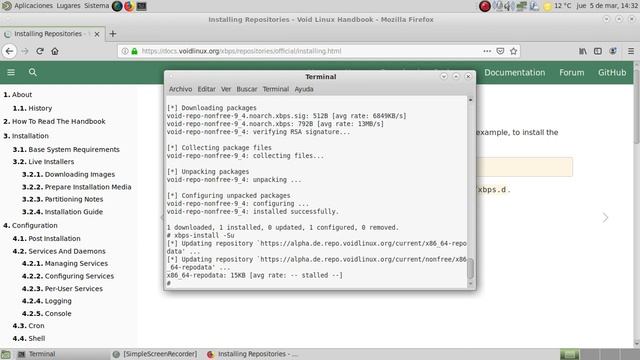
Task: Open Terminal menu in terminal menubar
Action: click(x=276, y=89)
